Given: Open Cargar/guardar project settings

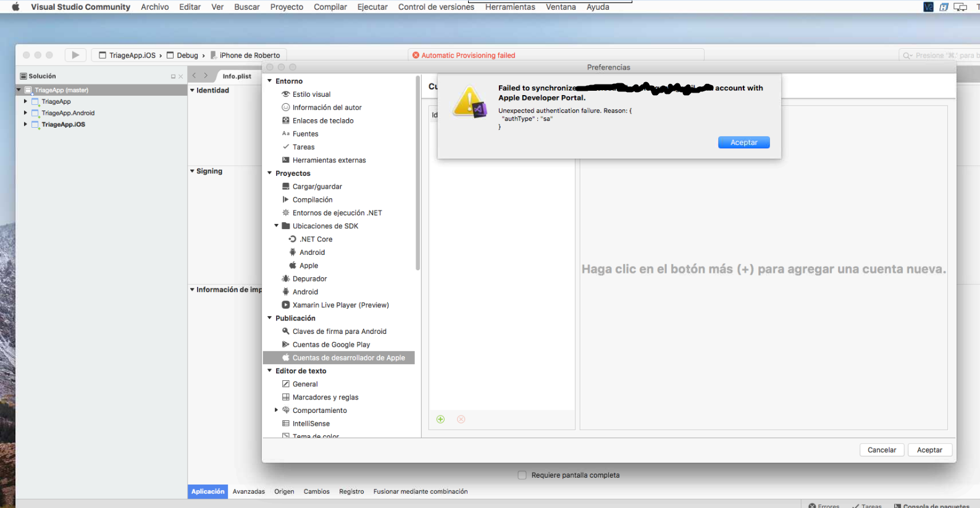Looking at the screenshot, I should (317, 186).
